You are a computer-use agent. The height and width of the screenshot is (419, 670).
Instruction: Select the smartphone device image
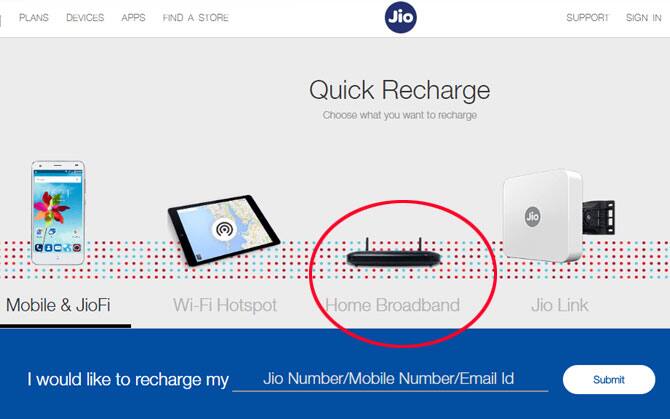(x=58, y=213)
